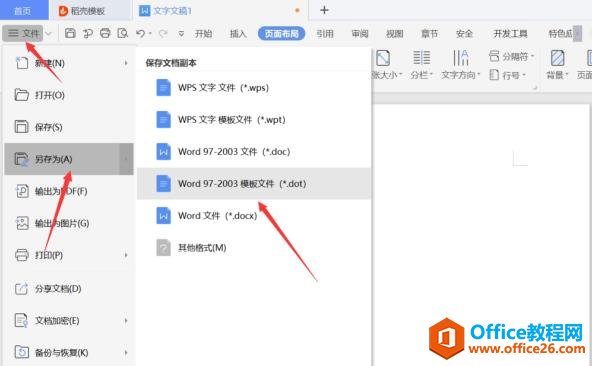
Task: Save as WPS 文字 模板文件 (*.wpt)
Action: (x=254, y=120)
